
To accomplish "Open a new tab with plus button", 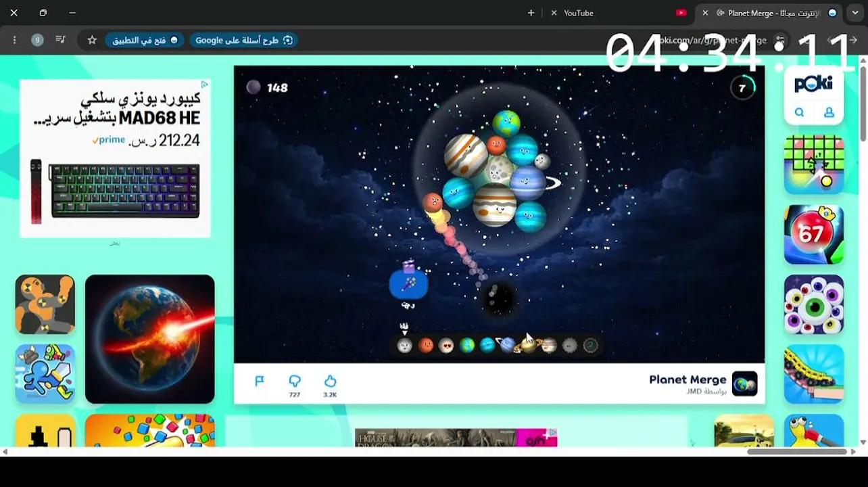I will (531, 13).
